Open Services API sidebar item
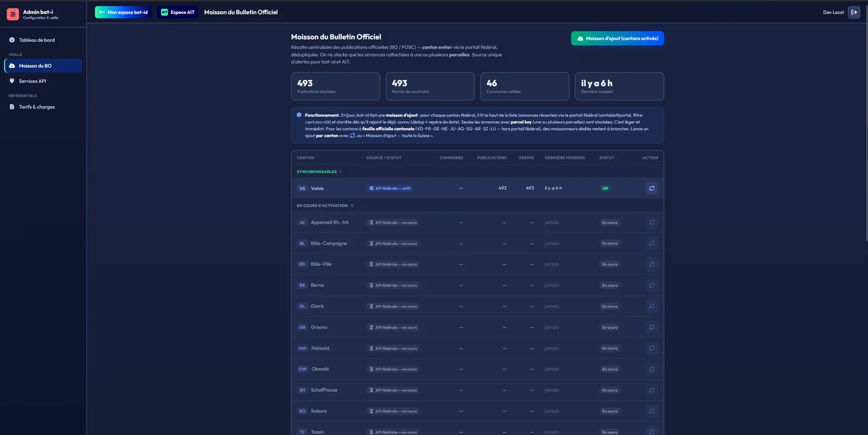This screenshot has width=868, height=435. click(43, 81)
